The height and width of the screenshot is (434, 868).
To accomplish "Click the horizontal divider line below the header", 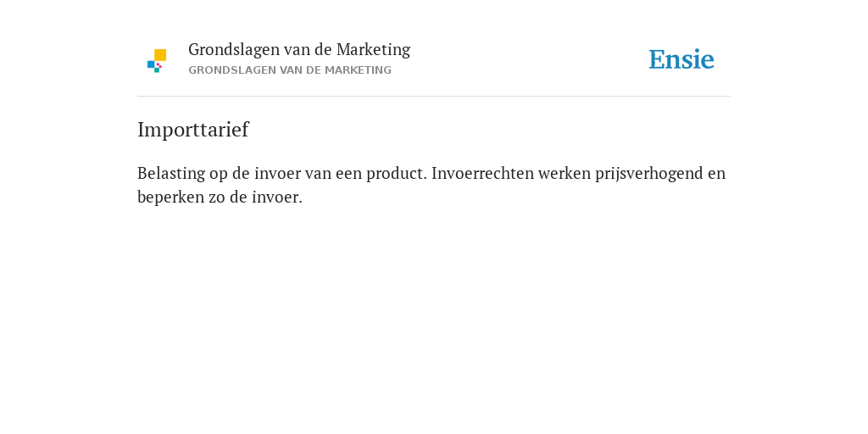I will coord(434,97).
